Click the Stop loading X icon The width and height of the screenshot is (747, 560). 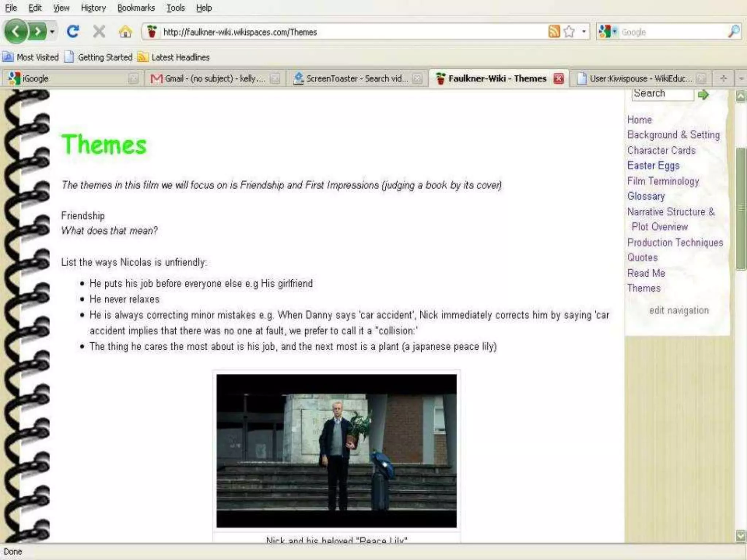(x=99, y=32)
